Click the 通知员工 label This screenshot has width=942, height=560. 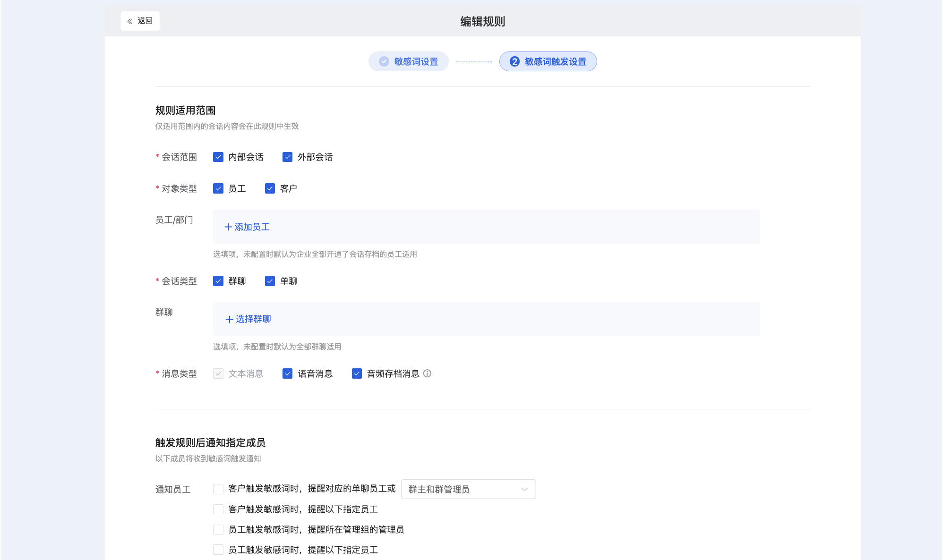(x=173, y=490)
